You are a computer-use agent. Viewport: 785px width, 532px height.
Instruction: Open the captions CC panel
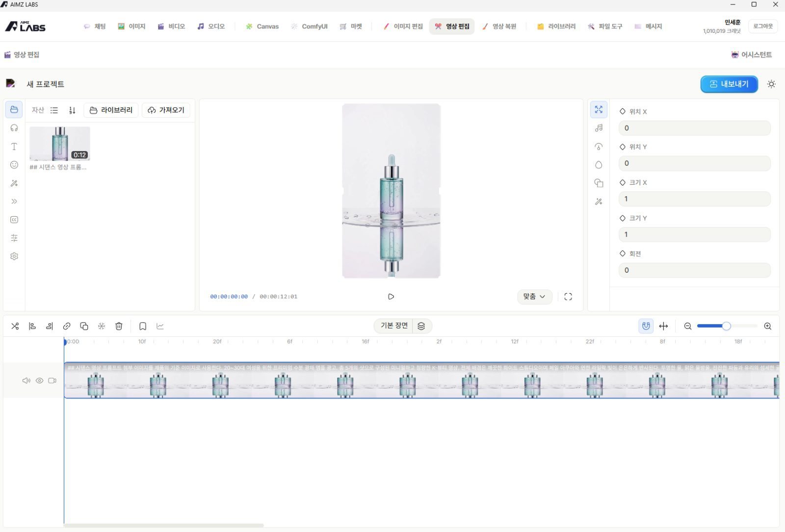(14, 220)
